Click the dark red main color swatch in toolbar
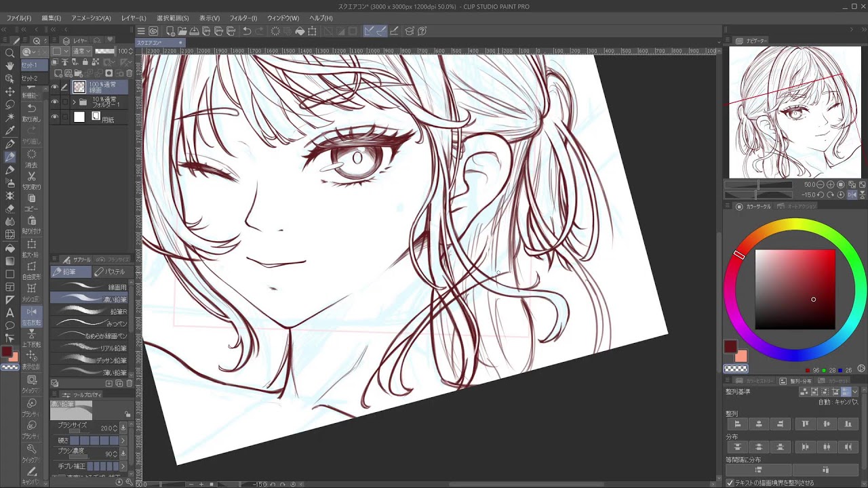 (x=6, y=352)
